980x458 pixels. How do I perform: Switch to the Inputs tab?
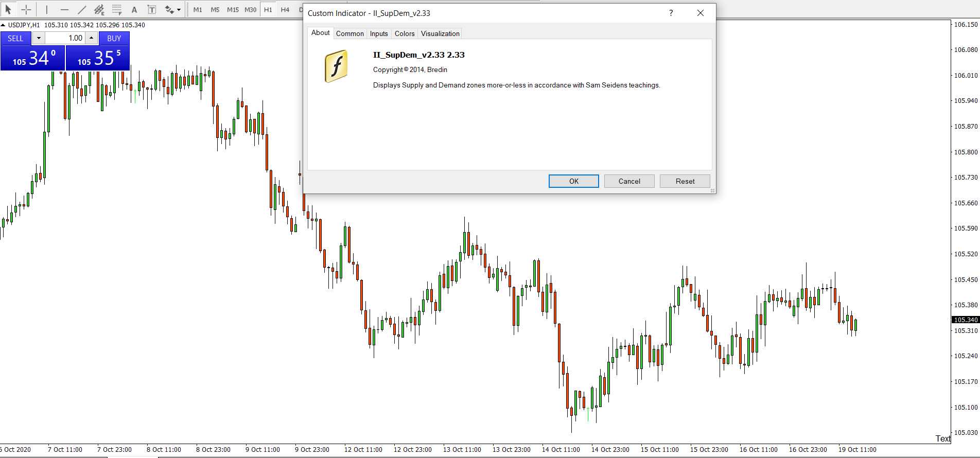coord(379,33)
